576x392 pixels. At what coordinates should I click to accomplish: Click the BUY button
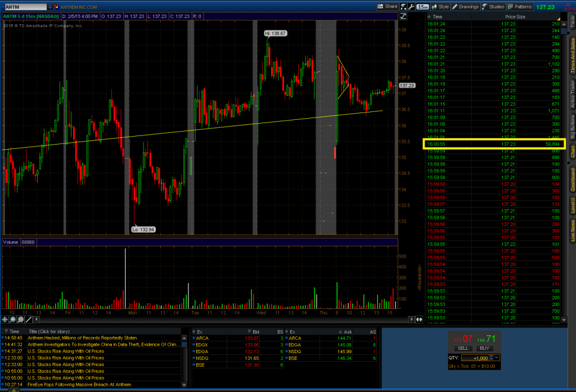coord(484,348)
